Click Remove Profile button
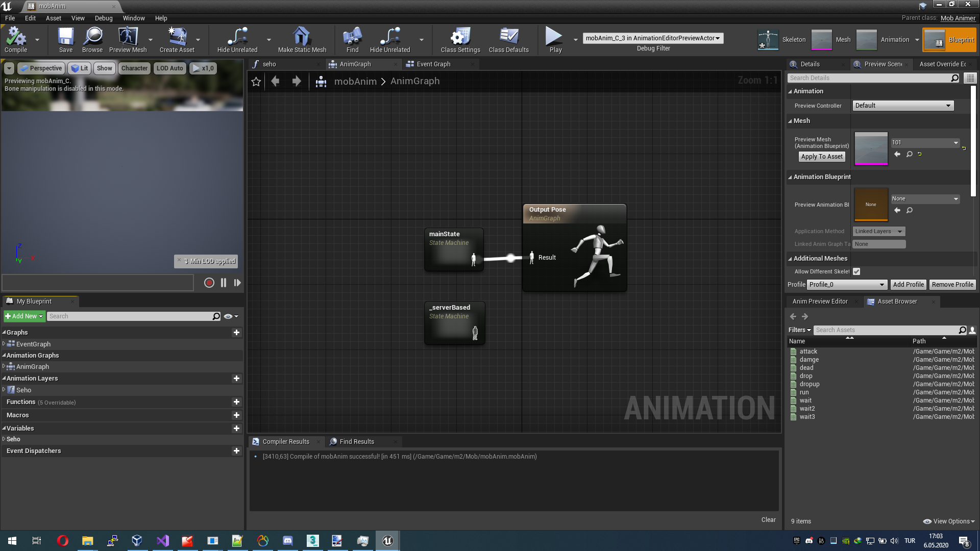 (x=952, y=285)
